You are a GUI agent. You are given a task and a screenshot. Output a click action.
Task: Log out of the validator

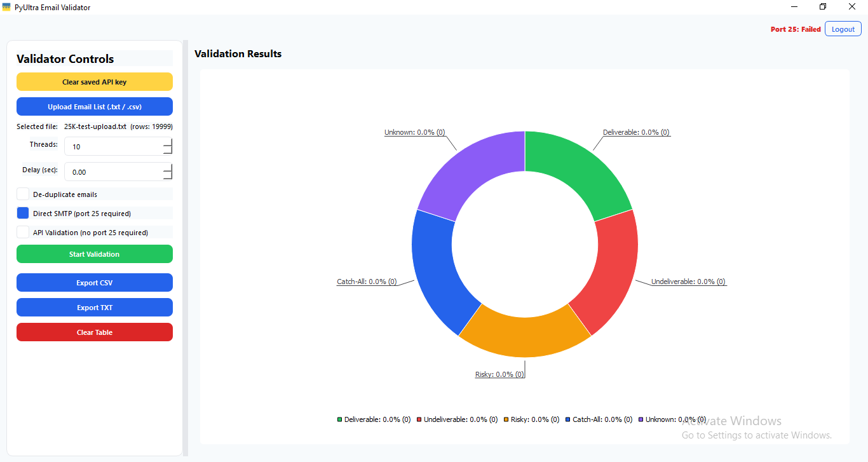click(x=843, y=29)
